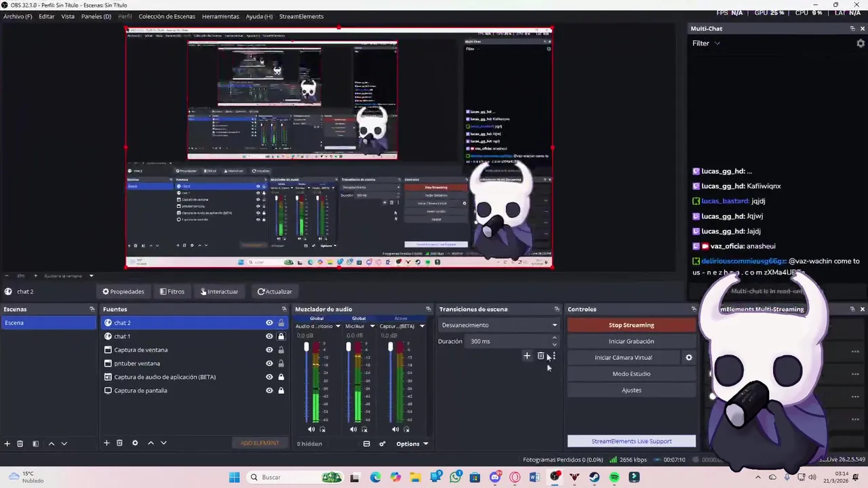Unlock the chat 1 source

click(281, 336)
